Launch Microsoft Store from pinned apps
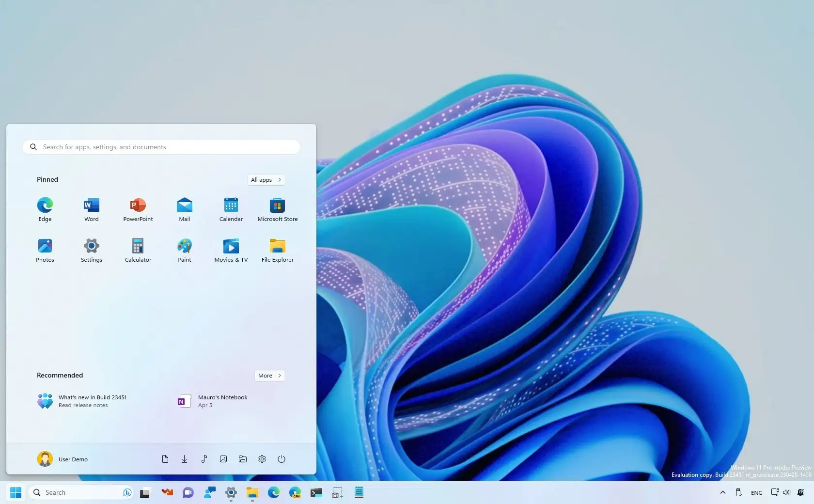The image size is (814, 504). [278, 209]
